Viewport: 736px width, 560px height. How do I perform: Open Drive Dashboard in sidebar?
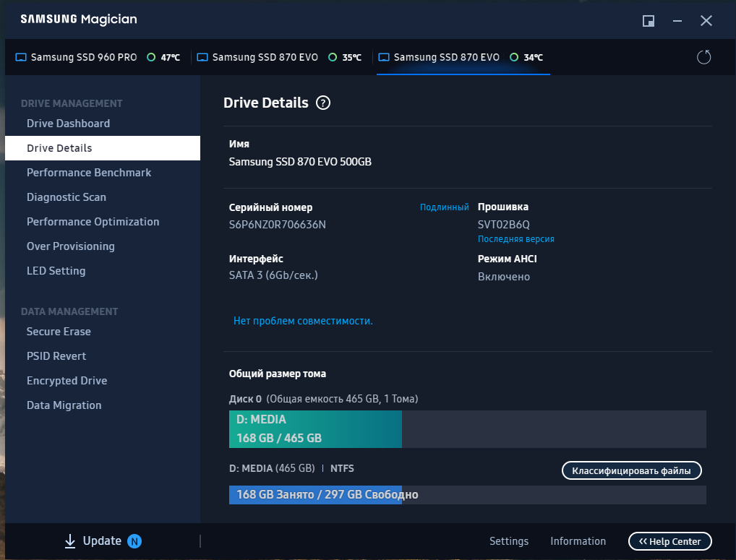103,124
